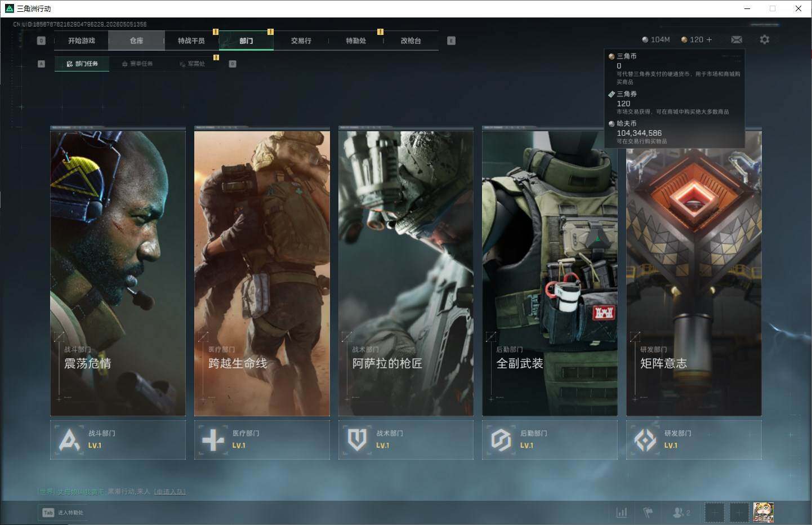Select the 战术部门 LV.1 panel
Viewport: 812px width, 525px height.
coord(406,439)
